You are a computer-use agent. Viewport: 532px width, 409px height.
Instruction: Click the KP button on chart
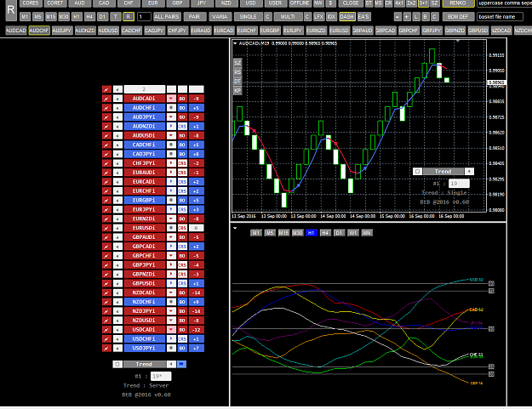click(237, 91)
